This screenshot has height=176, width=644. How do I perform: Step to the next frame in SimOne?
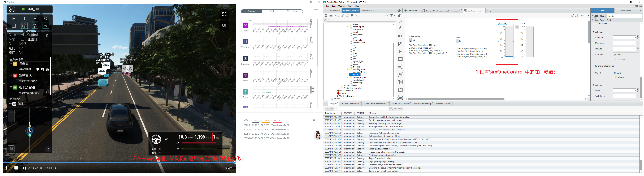coord(24,168)
